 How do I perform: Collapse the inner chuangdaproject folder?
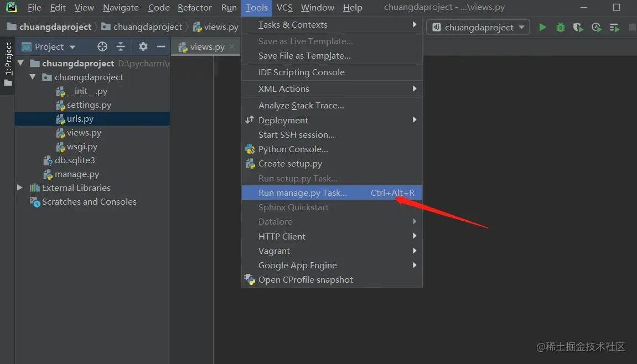tap(33, 77)
